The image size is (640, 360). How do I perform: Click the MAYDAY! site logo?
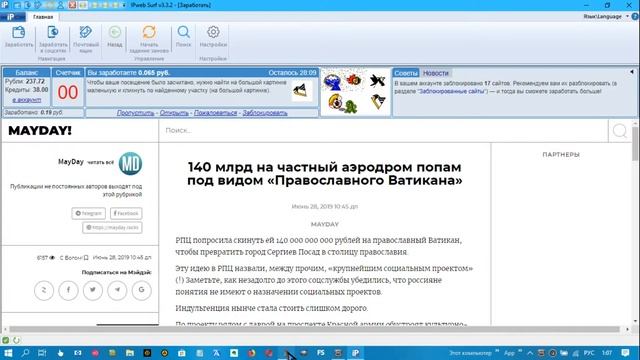[40, 131]
